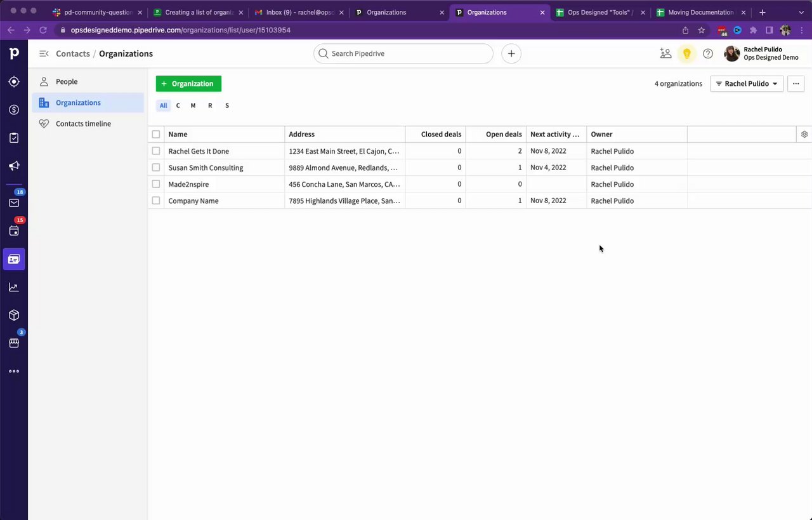Screen dimensions: 812x520
Task: Click Contacts breadcrumb link
Action: (x=73, y=54)
